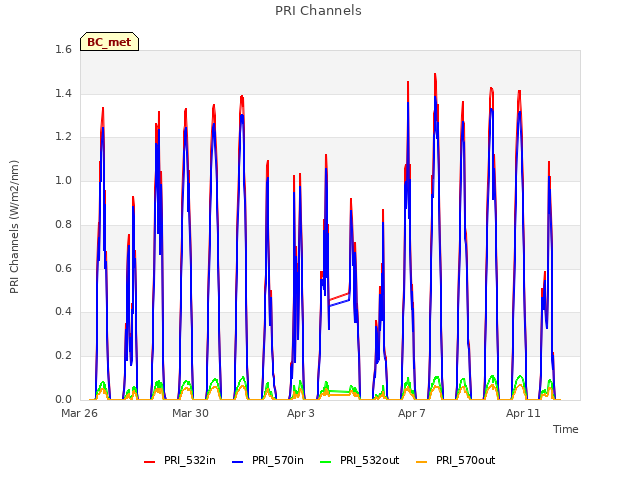This screenshot has width=640, height=480.
Task: Select the PRI_532out legend label
Action: coord(370,460)
